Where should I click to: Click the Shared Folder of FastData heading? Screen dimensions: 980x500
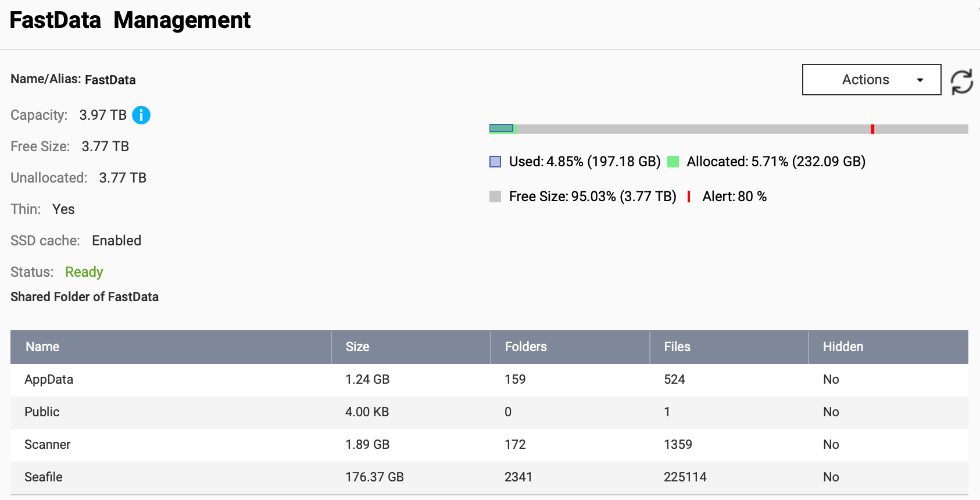click(x=84, y=297)
